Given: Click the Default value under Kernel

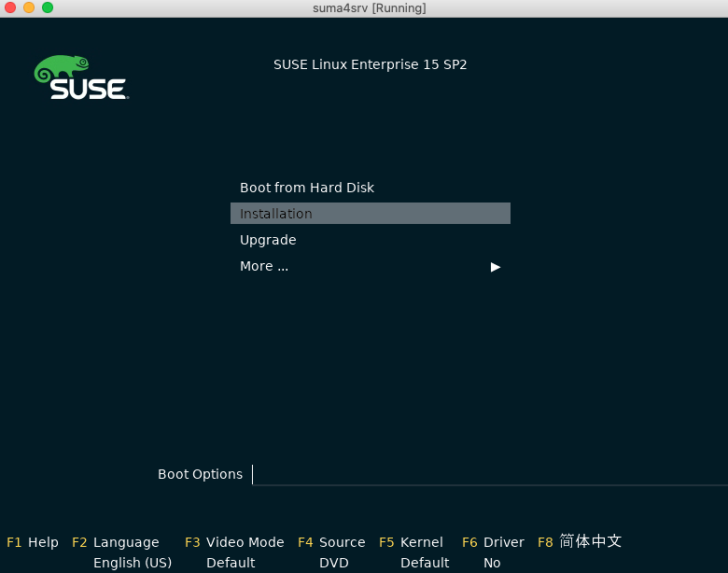Looking at the screenshot, I should tap(425, 563).
